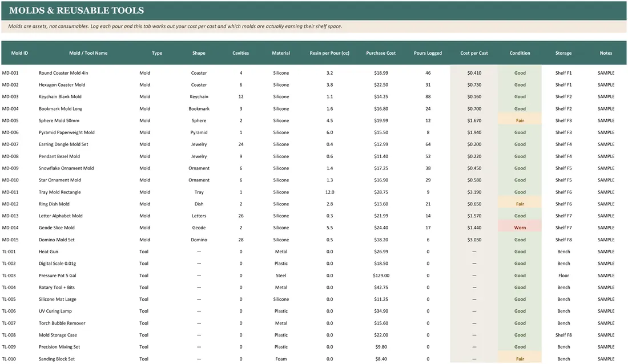Select the Digital Scale 0.01g cell
The height and width of the screenshot is (364, 628).
pos(57,264)
